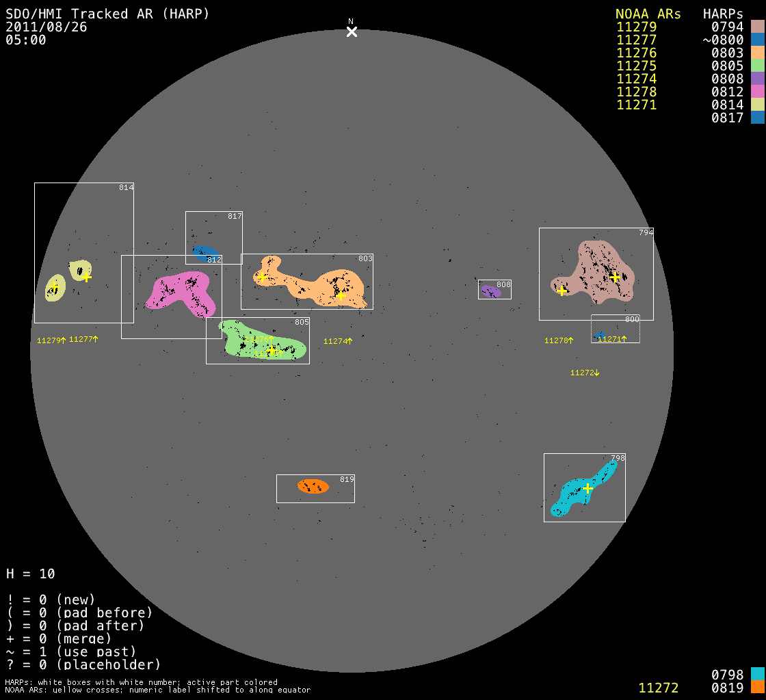The image size is (766, 700).
Task: Click the "NOAA ARs" legend header
Action: [648, 14]
